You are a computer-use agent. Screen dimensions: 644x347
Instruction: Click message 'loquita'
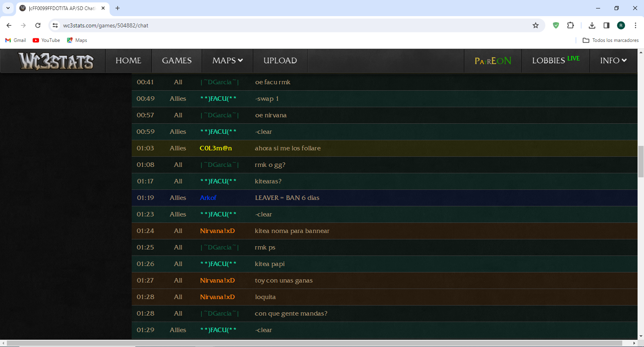(265, 297)
